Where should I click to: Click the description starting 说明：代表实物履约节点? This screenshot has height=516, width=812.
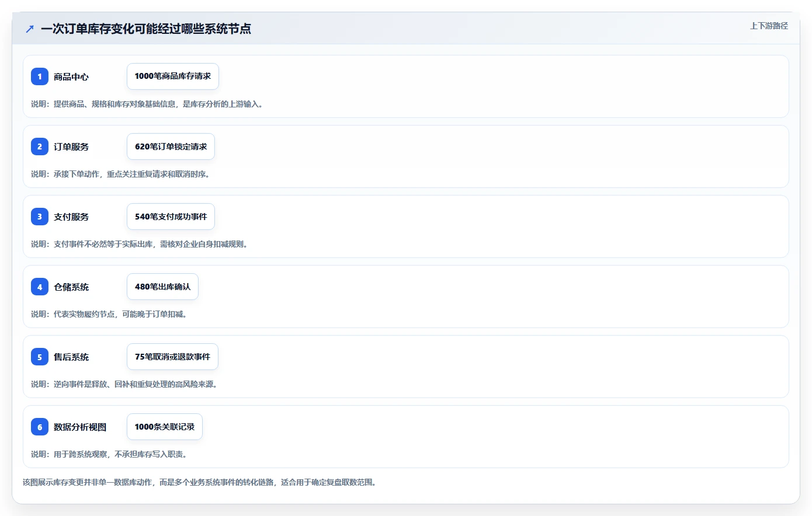109,314
